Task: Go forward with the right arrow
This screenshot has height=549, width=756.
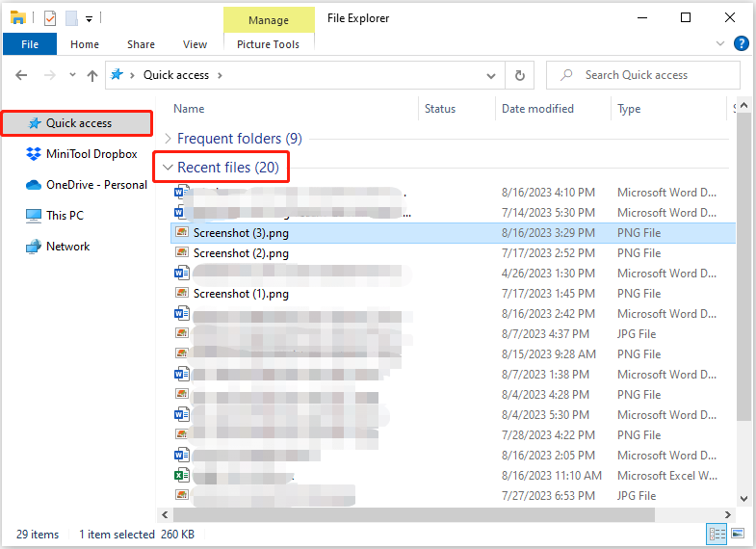Action: coord(50,75)
